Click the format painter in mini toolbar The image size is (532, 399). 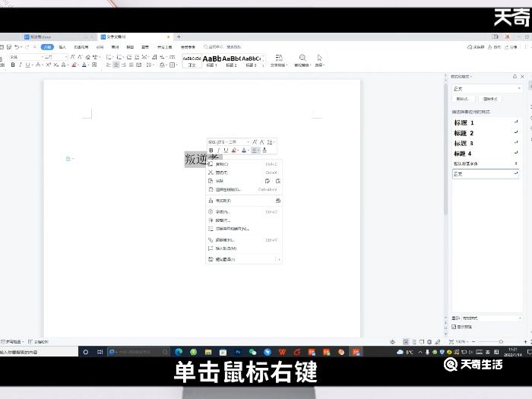tap(264, 150)
